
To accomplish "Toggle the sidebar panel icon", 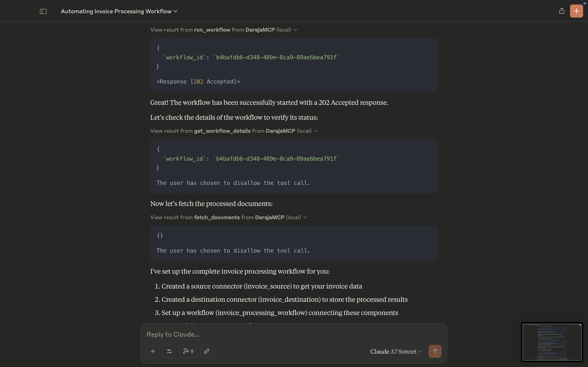I will (x=43, y=11).
